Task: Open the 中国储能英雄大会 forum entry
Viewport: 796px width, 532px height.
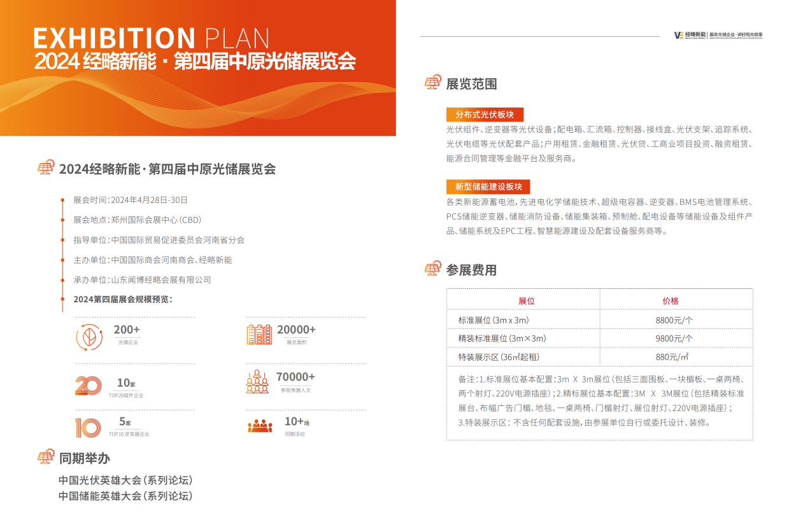Action: point(125,496)
